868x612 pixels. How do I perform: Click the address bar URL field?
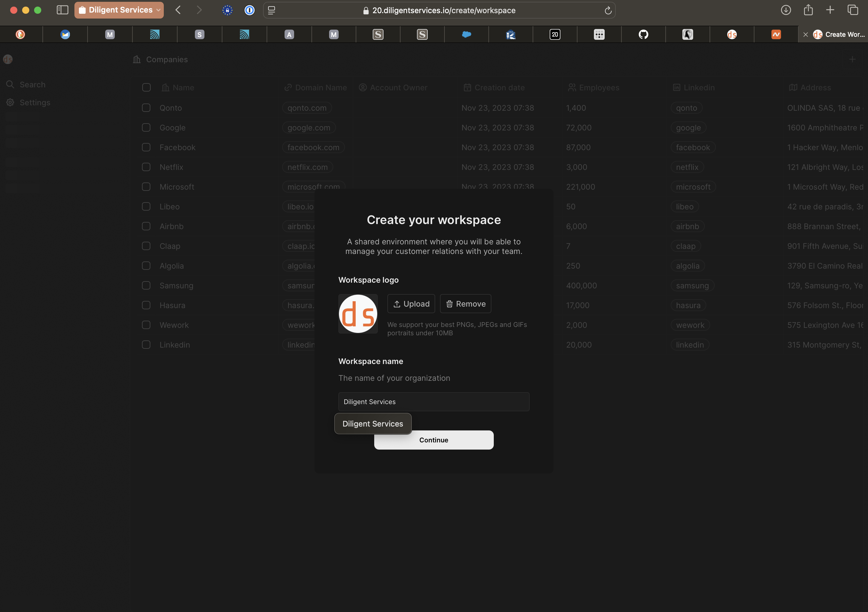(x=439, y=10)
